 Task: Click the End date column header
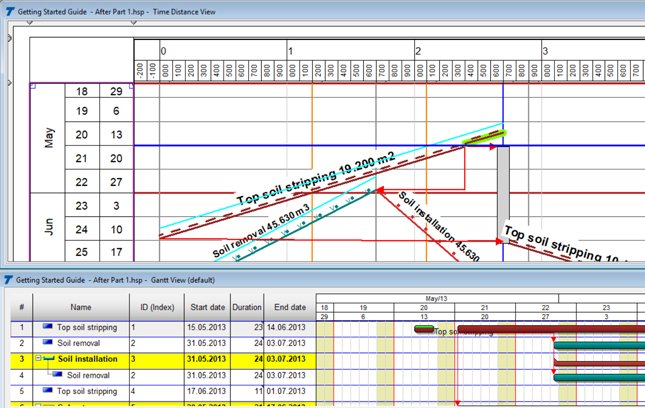click(287, 308)
